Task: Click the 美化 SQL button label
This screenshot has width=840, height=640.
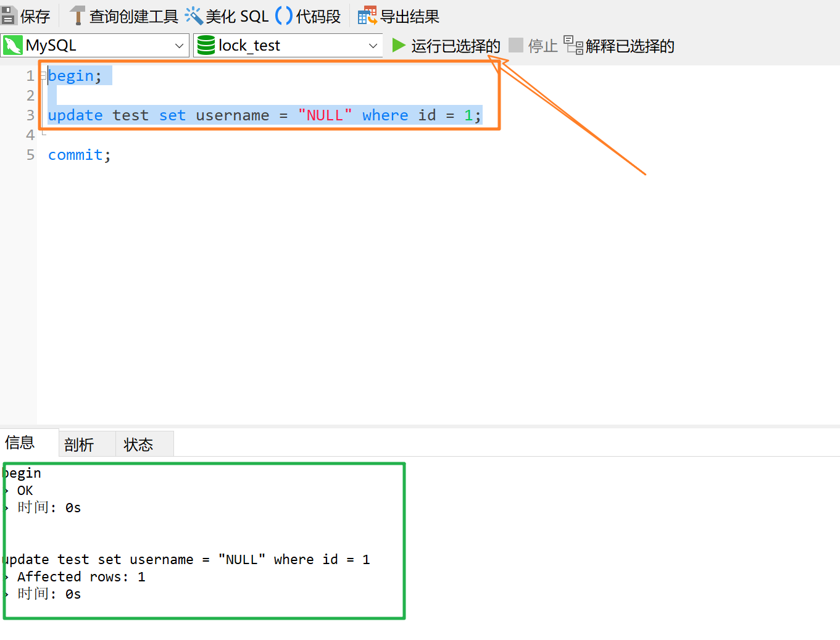Action: tap(237, 17)
